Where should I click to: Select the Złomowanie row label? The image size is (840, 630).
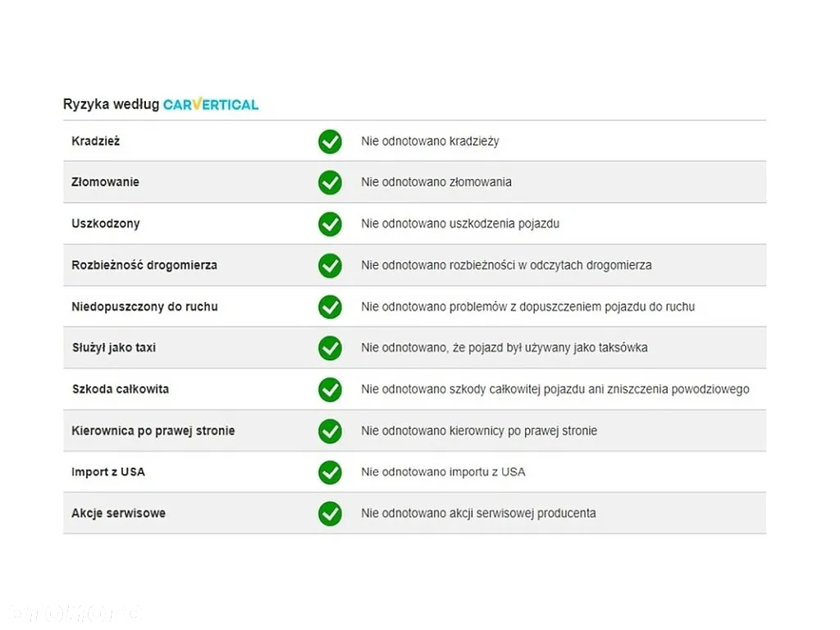(106, 182)
